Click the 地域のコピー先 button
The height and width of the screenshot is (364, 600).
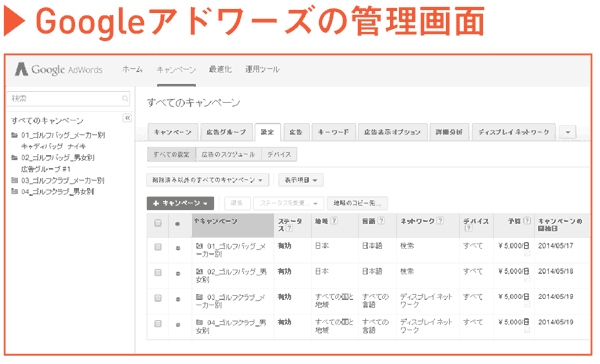point(357,203)
